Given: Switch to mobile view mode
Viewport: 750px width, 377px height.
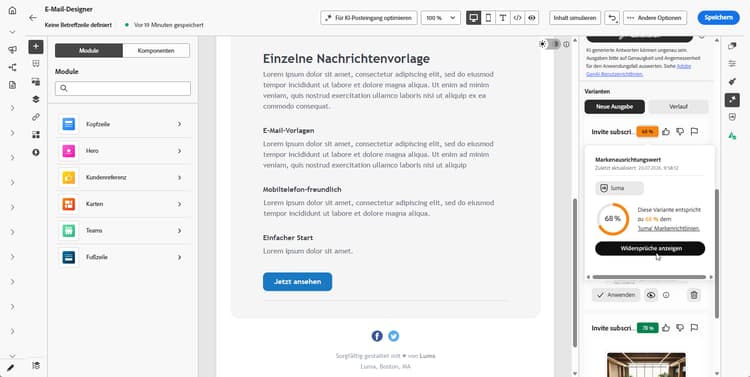Looking at the screenshot, I should (488, 18).
